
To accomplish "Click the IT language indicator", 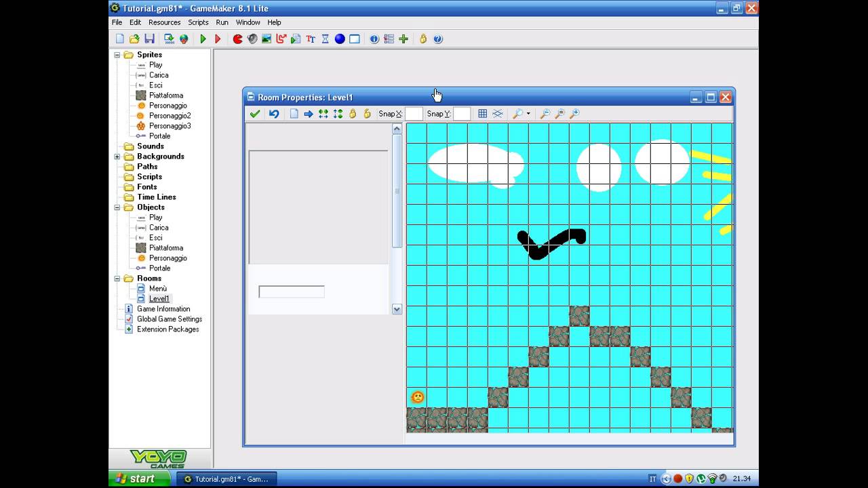I will click(653, 479).
